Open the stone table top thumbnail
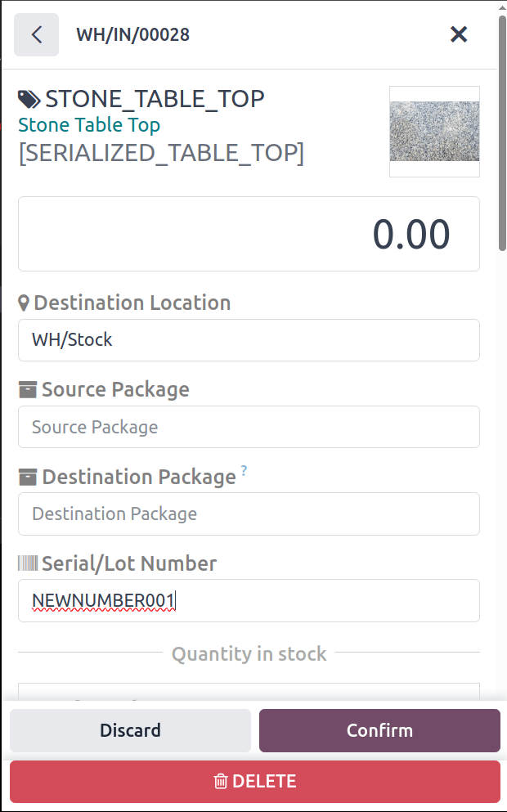The width and height of the screenshot is (507, 812). 434,131
